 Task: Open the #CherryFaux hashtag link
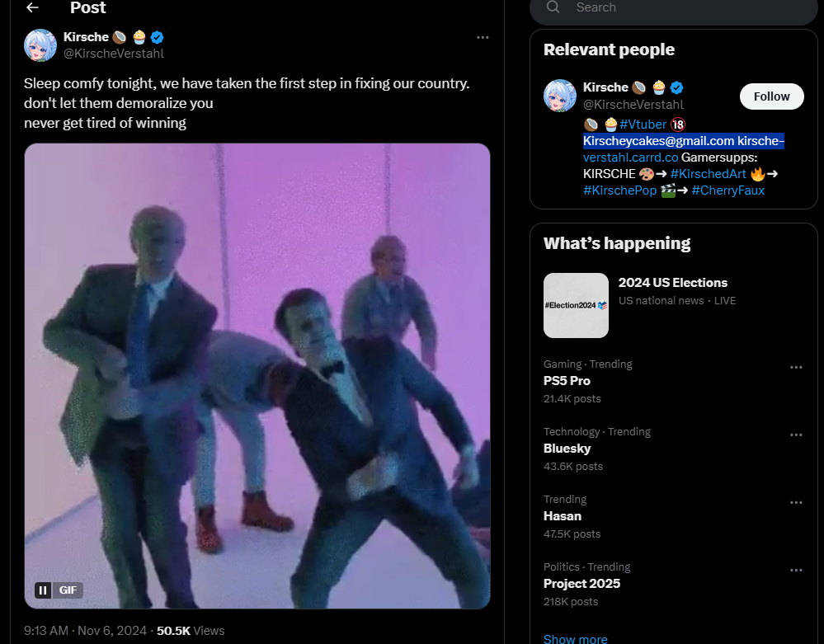pyautogui.click(x=727, y=190)
